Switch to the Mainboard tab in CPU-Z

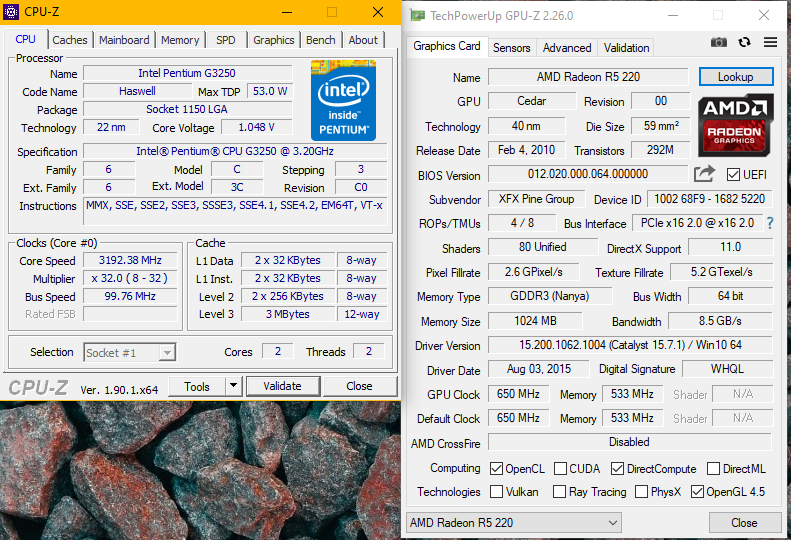(x=124, y=40)
